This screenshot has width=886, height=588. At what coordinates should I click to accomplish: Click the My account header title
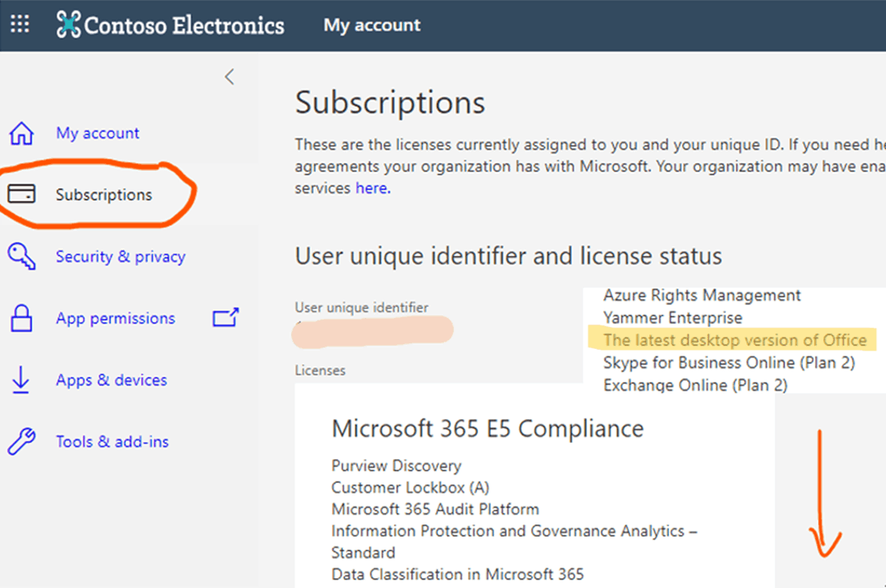click(x=372, y=25)
